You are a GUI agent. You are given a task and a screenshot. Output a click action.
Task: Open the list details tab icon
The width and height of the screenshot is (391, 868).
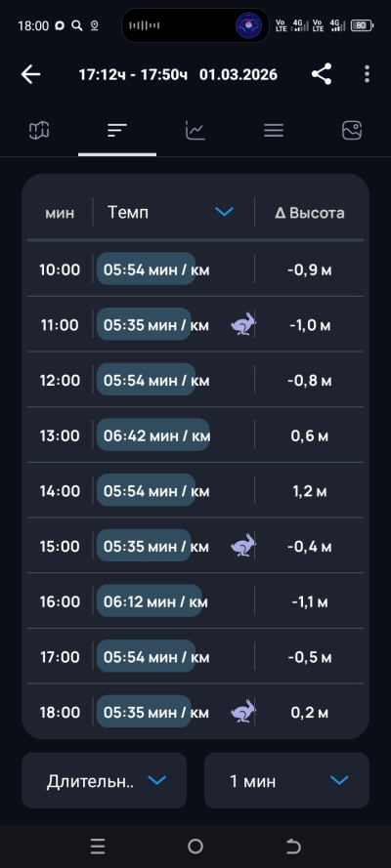[x=274, y=131]
